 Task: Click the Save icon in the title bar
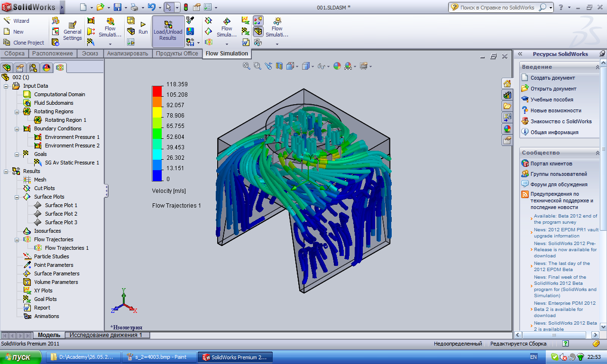click(117, 7)
